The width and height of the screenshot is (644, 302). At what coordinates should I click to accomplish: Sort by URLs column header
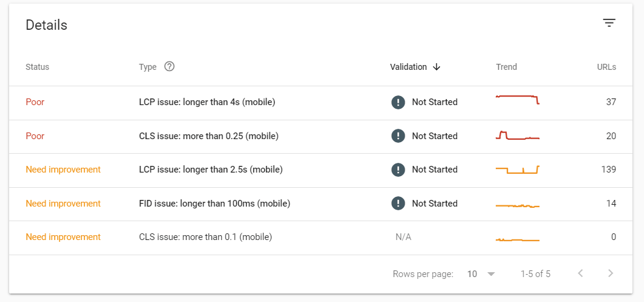(x=606, y=67)
